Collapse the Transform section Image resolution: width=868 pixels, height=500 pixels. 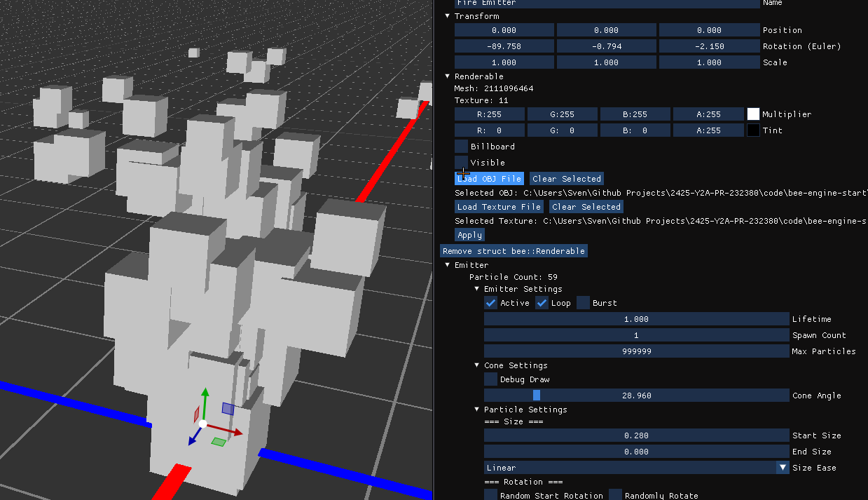[x=448, y=16]
